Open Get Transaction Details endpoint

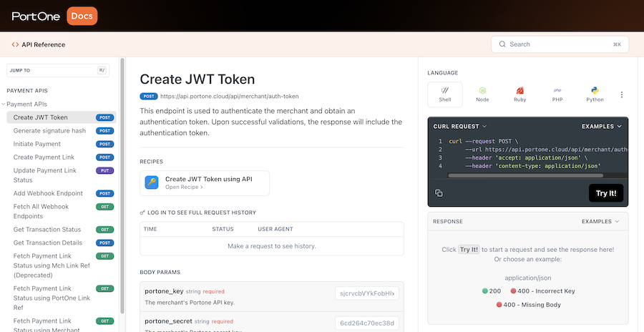[x=62, y=243]
